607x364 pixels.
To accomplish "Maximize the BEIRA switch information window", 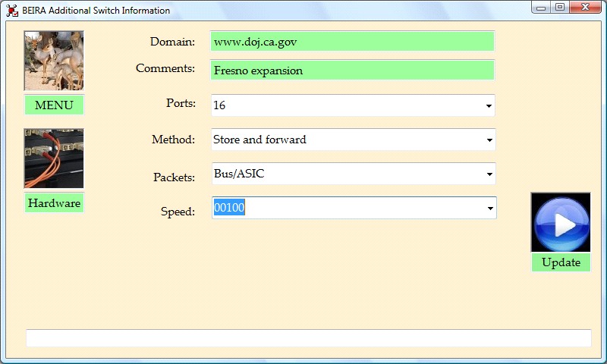I will (560, 8).
